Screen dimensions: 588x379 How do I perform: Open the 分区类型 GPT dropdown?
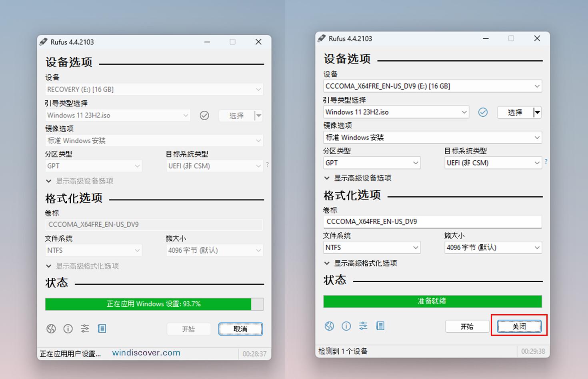[93, 166]
